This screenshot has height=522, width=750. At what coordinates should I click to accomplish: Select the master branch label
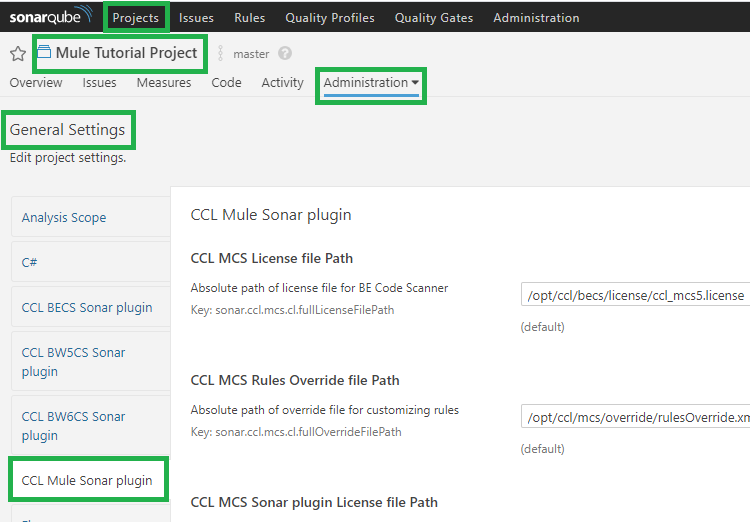point(251,54)
